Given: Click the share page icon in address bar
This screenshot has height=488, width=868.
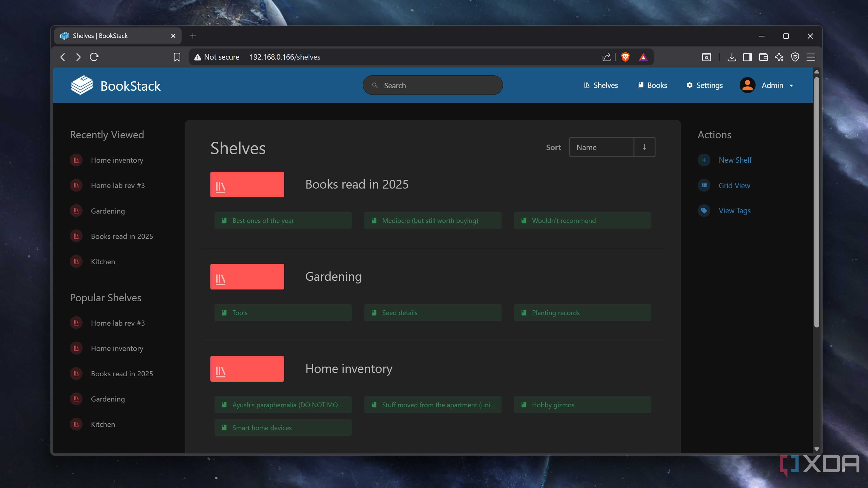Looking at the screenshot, I should 606,57.
